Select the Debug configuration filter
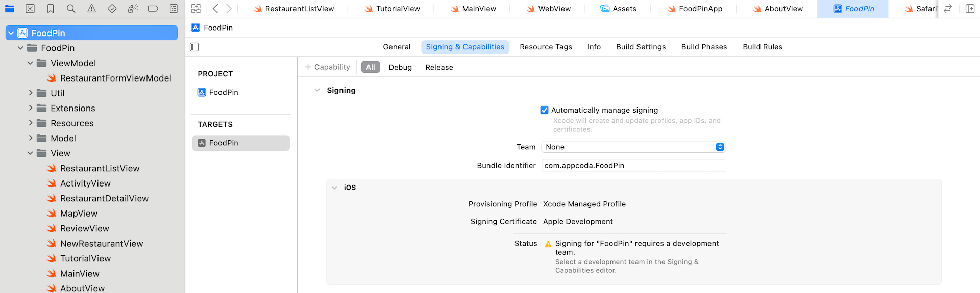Image resolution: width=980 pixels, height=293 pixels. (x=400, y=67)
